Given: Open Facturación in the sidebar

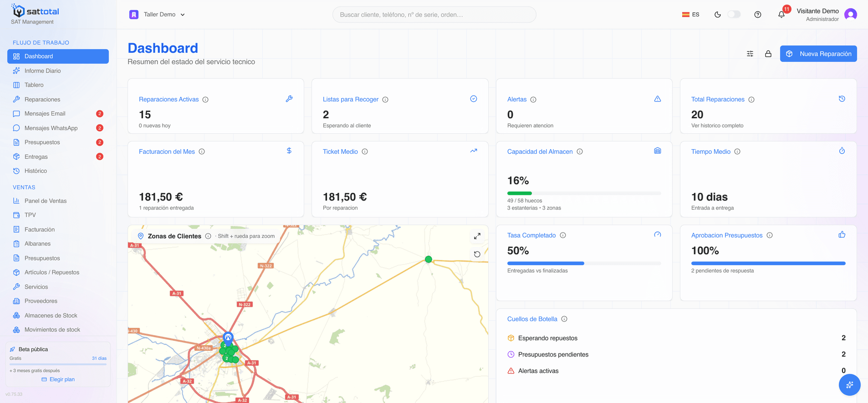Looking at the screenshot, I should click(58, 229).
